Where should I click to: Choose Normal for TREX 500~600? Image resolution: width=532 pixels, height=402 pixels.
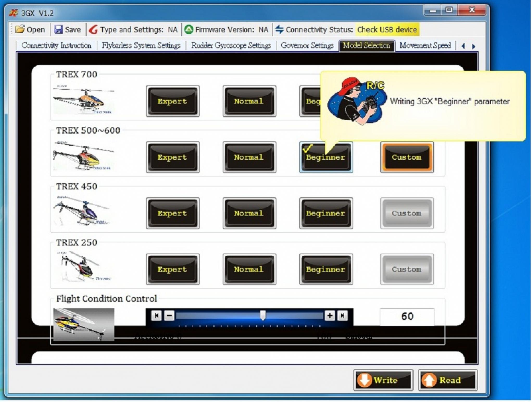pos(249,157)
